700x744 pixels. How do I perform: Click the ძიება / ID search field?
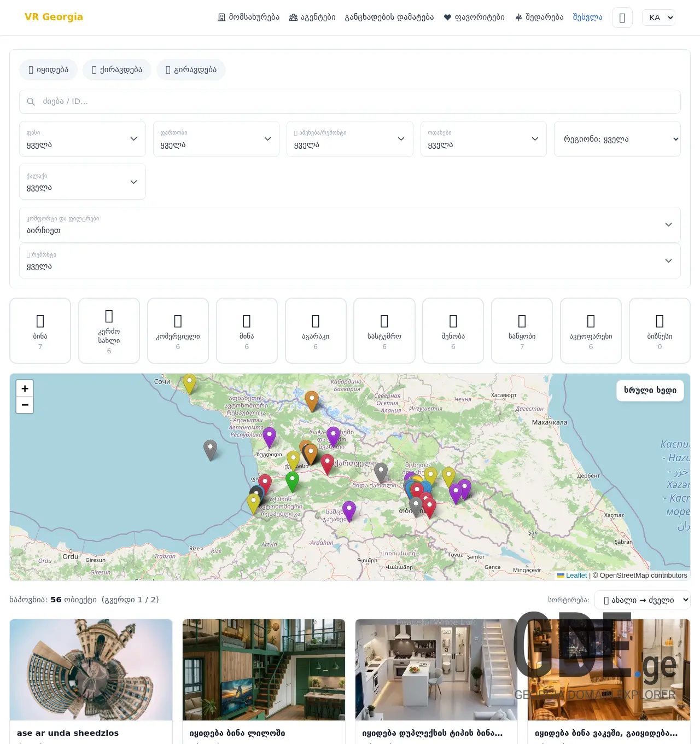[x=350, y=102]
